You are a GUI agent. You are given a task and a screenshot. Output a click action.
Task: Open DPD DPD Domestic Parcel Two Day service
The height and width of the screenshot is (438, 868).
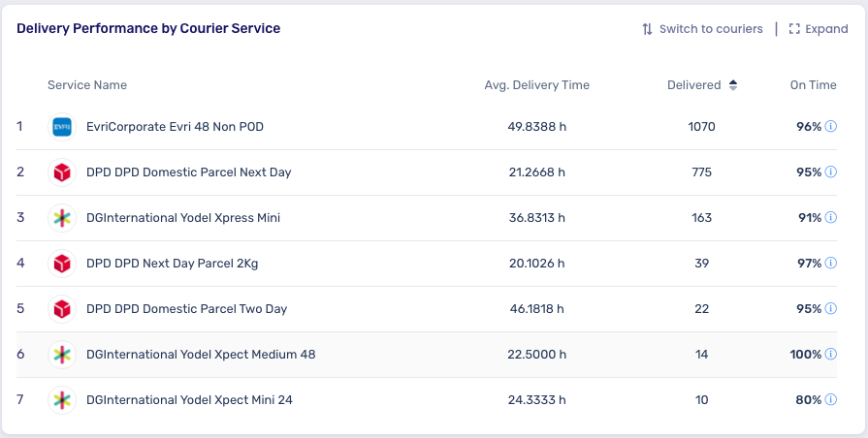pyautogui.click(x=186, y=308)
